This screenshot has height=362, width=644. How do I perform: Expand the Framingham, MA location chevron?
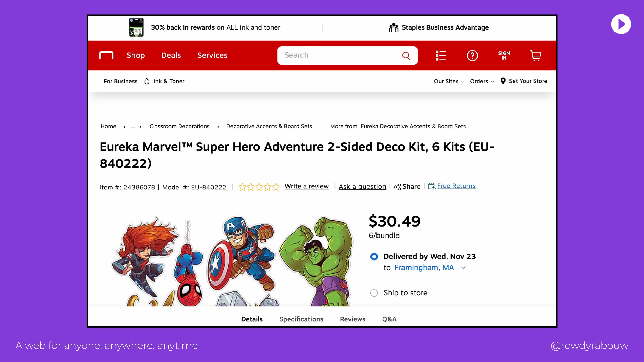click(463, 268)
